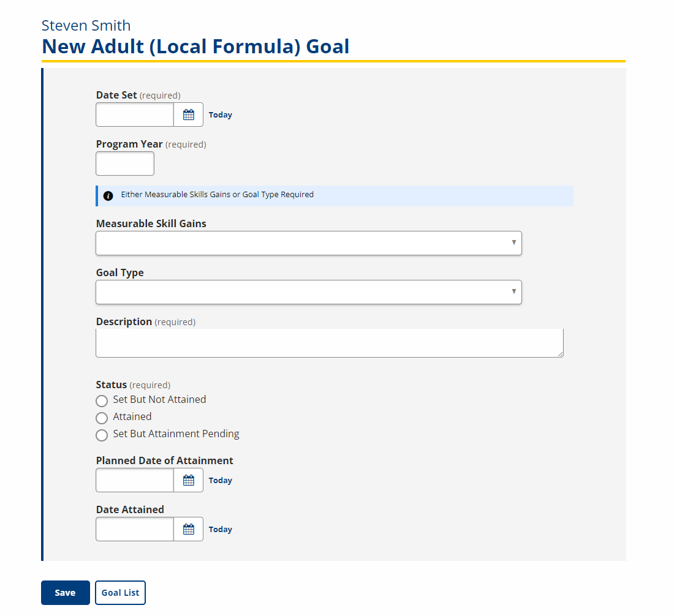This screenshot has width=674, height=616.
Task: Select the Set But Not Attained status
Action: pyautogui.click(x=102, y=401)
